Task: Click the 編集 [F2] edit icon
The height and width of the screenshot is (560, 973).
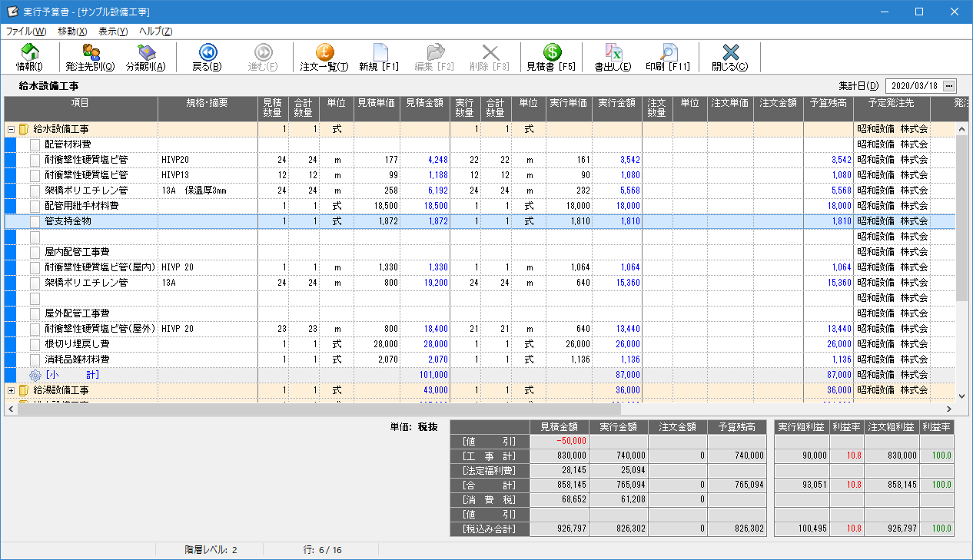Action: pos(435,51)
